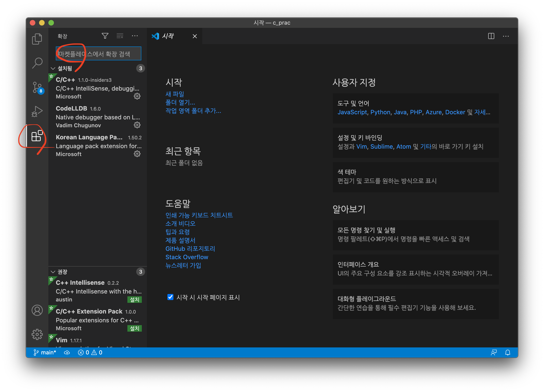The height and width of the screenshot is (392, 544).
Task: Collapse the 설치됨 installed section
Action: [x=53, y=69]
